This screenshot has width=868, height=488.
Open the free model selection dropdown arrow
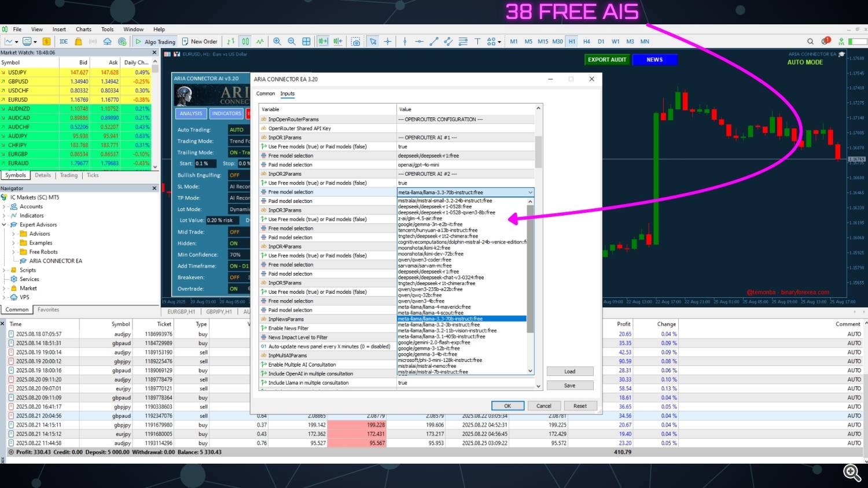[530, 193]
